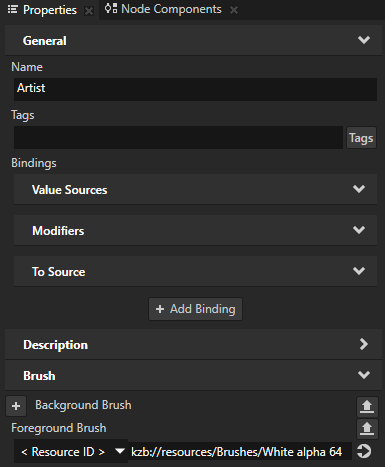
Task: Collapse the General section
Action: point(364,40)
